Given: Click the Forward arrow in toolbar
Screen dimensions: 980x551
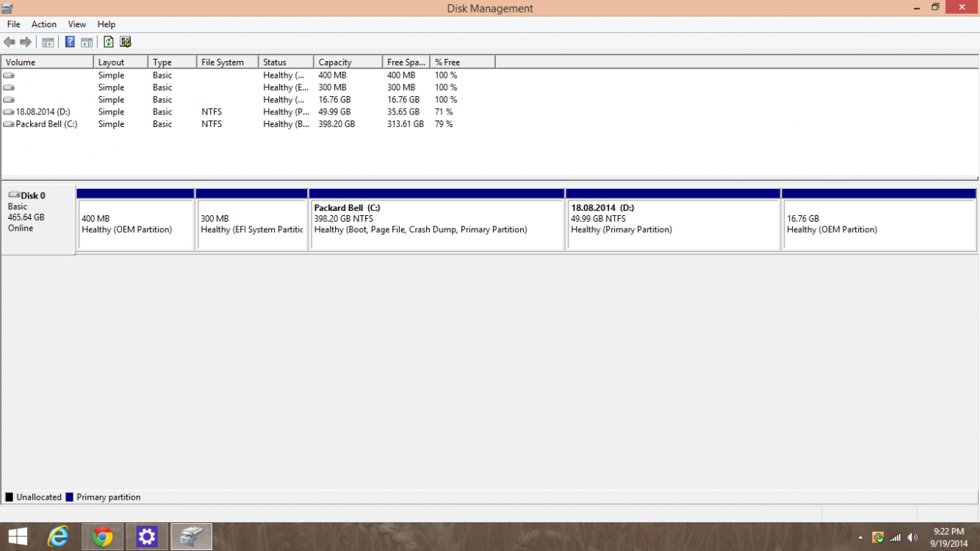Looking at the screenshot, I should (x=26, y=42).
